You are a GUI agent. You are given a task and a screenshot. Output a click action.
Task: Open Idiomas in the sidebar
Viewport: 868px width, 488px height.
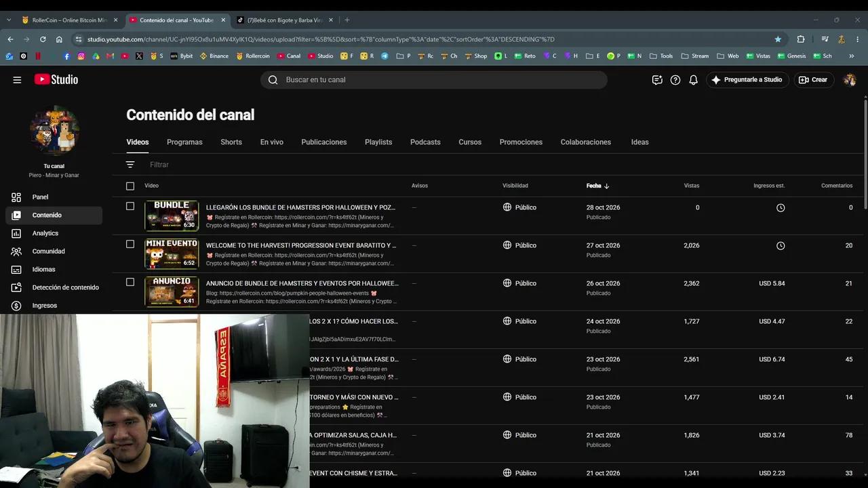coord(54,270)
